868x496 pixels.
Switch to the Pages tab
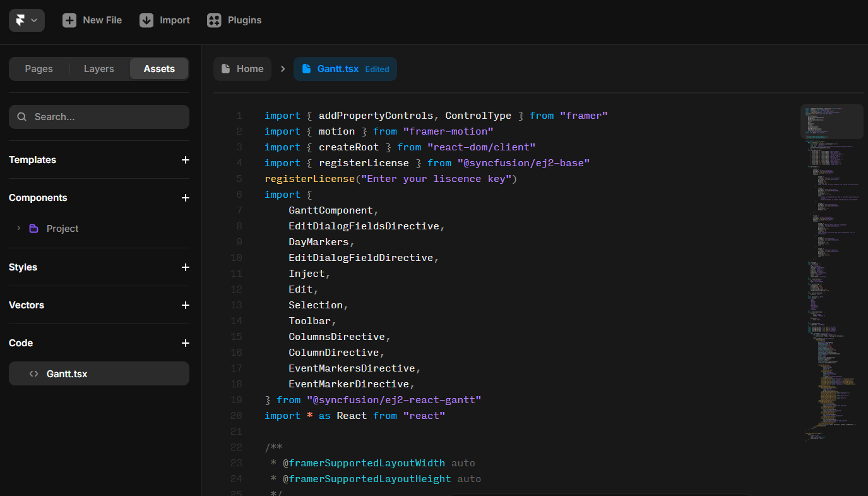[x=39, y=68]
